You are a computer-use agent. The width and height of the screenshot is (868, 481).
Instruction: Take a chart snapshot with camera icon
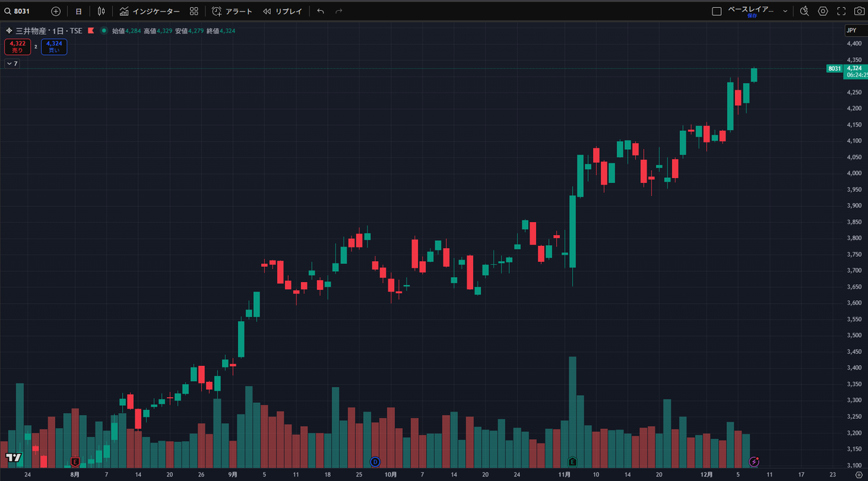(859, 12)
